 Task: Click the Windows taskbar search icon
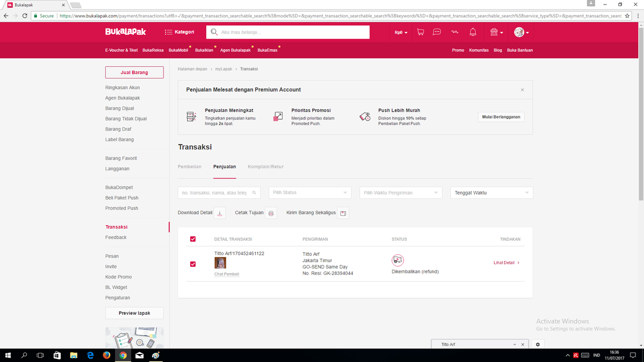(x=24, y=355)
